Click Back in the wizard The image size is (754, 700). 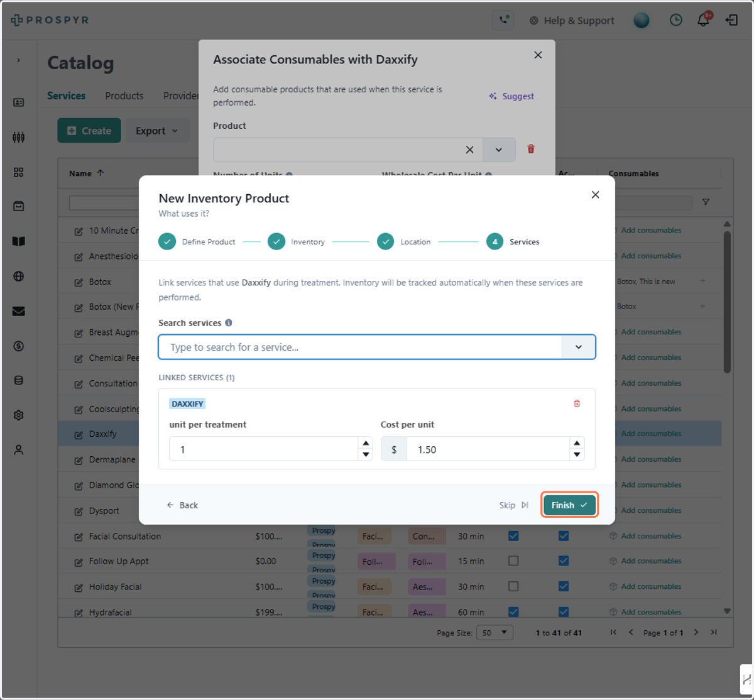[182, 505]
